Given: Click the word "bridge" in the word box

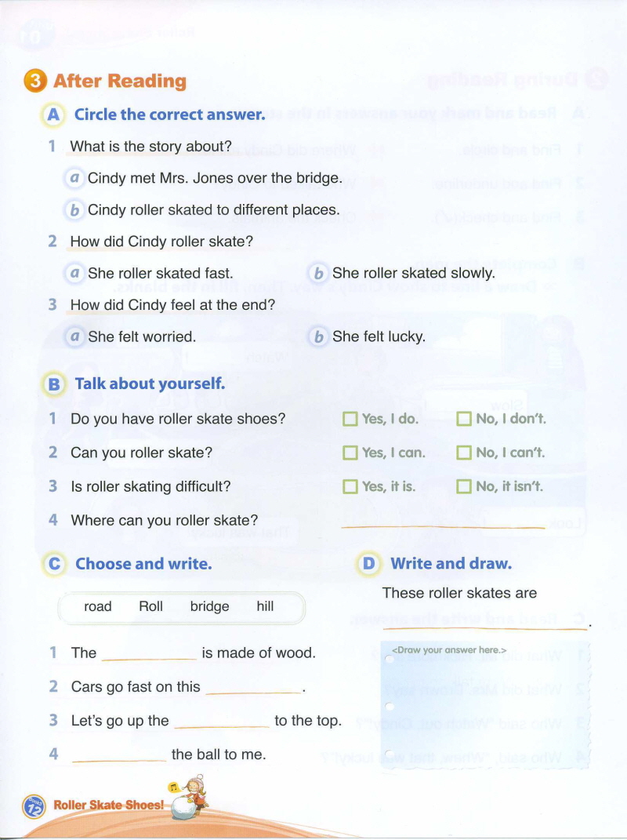Looking at the screenshot, I should click(209, 607).
